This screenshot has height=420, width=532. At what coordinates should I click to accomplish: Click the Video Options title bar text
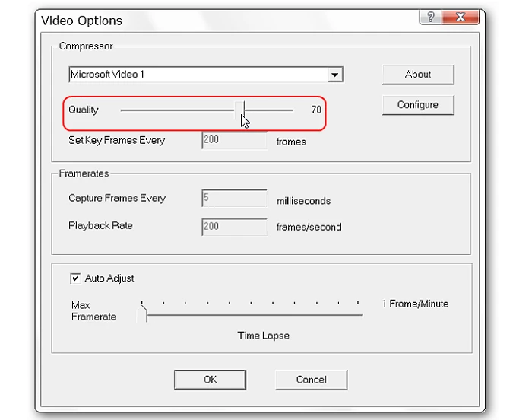[x=82, y=20]
